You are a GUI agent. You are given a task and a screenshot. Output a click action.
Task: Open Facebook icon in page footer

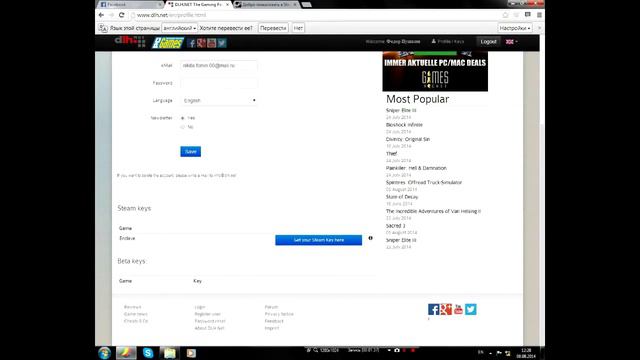point(433,309)
